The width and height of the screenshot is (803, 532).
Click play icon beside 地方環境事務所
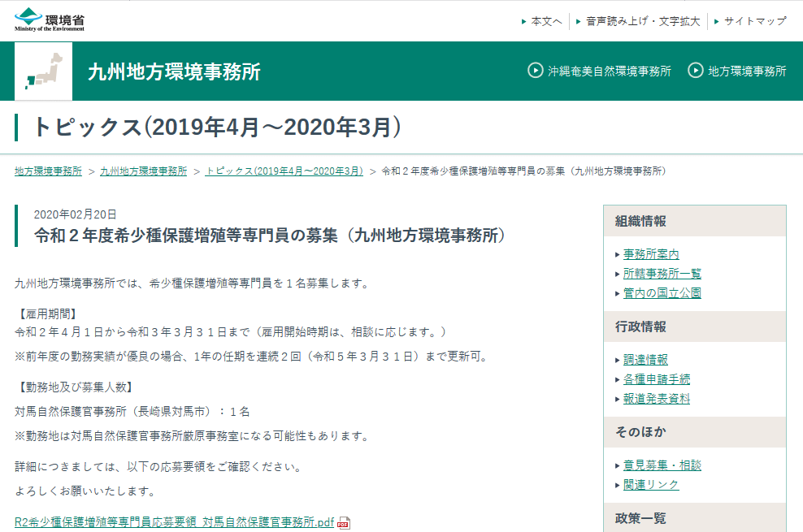(x=695, y=71)
